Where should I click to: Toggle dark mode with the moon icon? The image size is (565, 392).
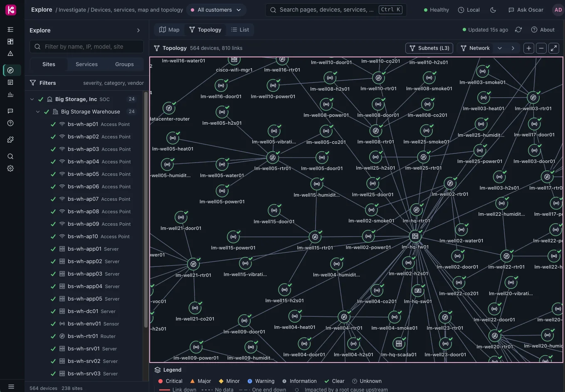click(493, 10)
